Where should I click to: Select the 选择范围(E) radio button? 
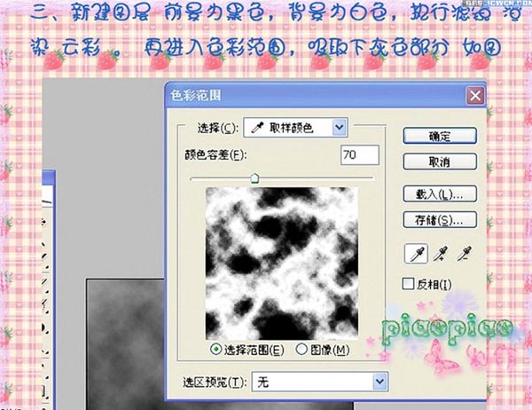215,350
